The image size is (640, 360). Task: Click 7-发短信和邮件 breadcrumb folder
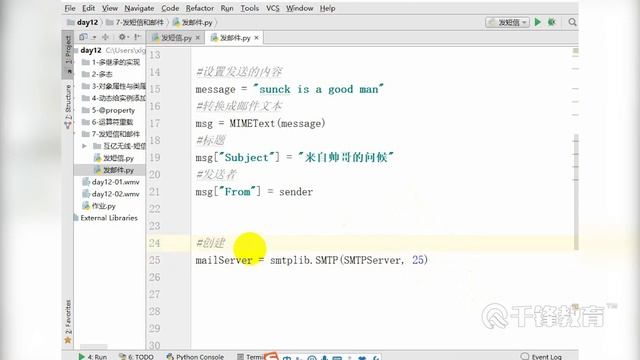[135, 22]
